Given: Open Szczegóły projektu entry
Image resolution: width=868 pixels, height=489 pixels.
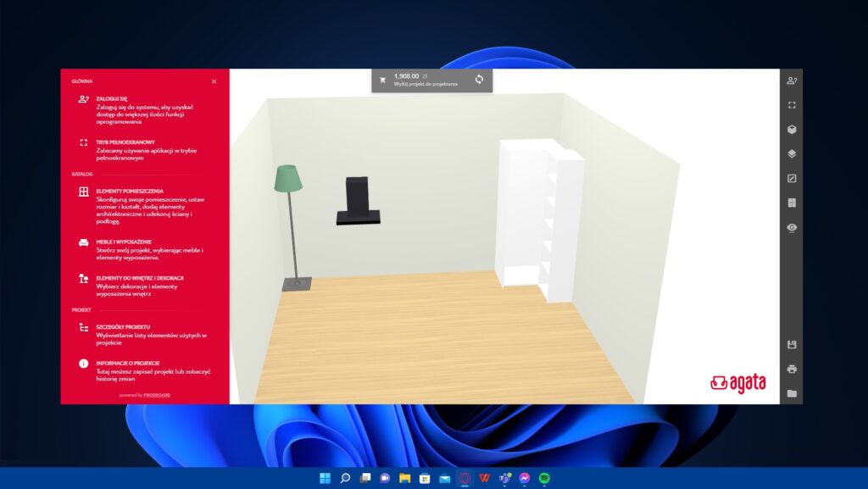Looking at the screenshot, I should tap(144, 335).
